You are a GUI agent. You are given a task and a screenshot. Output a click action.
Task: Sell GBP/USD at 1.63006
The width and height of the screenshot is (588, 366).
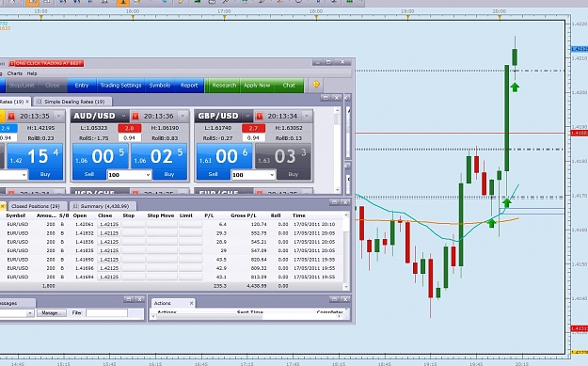click(224, 156)
